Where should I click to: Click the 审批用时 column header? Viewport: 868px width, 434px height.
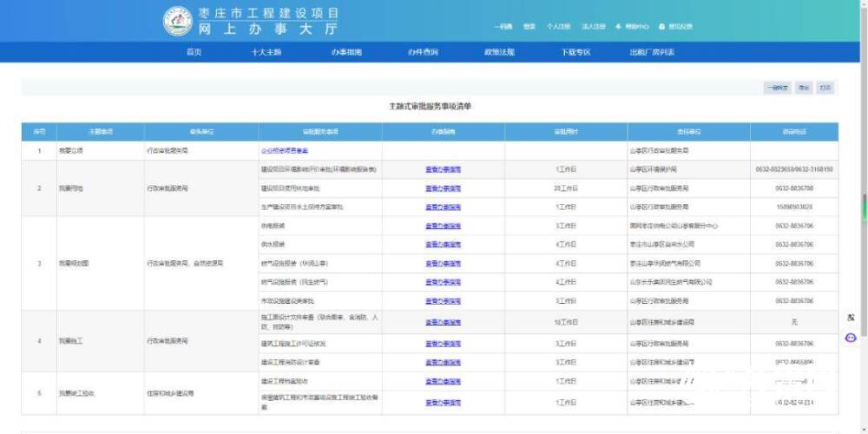point(566,132)
